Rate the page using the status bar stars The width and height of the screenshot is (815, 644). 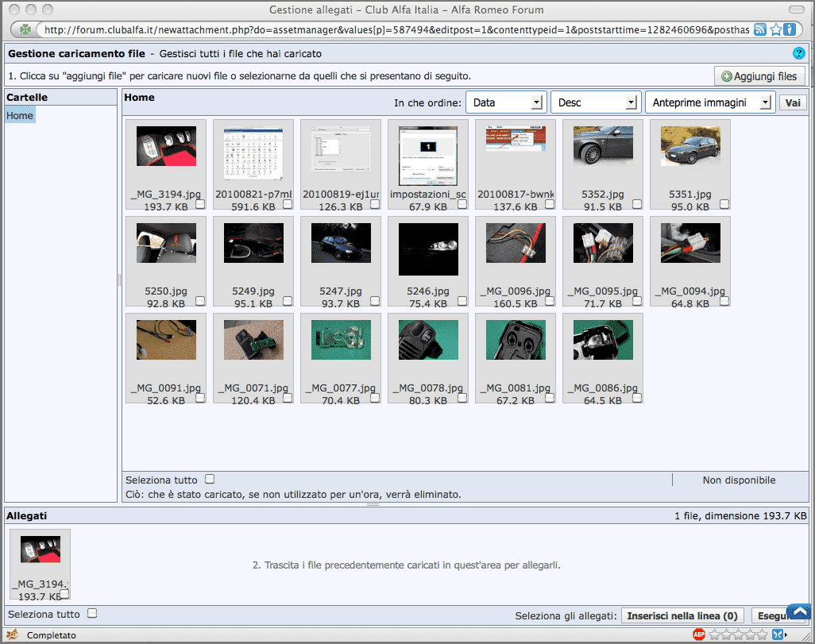[739, 634]
